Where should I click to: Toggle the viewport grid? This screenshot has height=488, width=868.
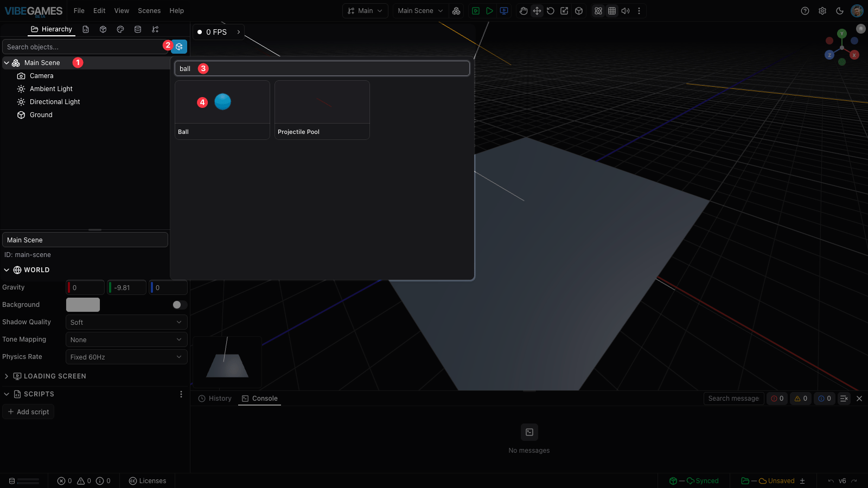[x=612, y=11]
